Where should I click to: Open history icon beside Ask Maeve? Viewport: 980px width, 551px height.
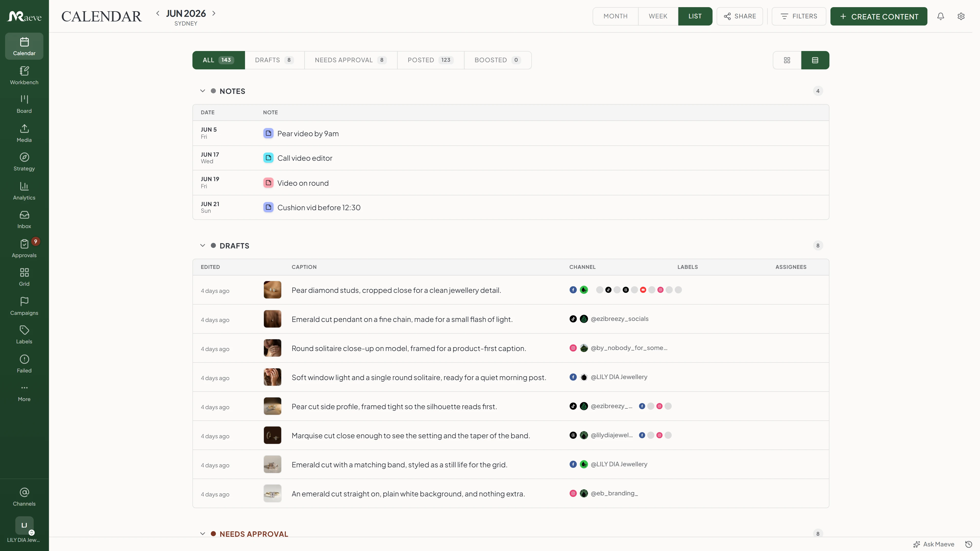click(x=969, y=544)
